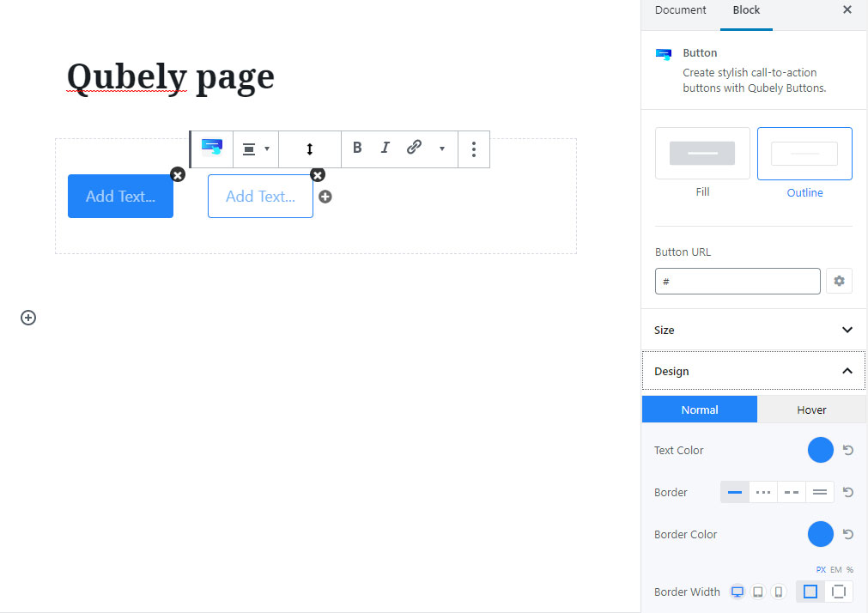Reset the Border style
Screen dimensions: 868x613
coord(847,492)
